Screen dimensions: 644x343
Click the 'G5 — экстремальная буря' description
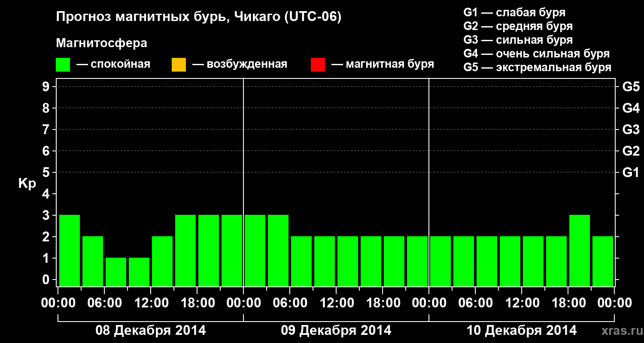[x=537, y=68]
